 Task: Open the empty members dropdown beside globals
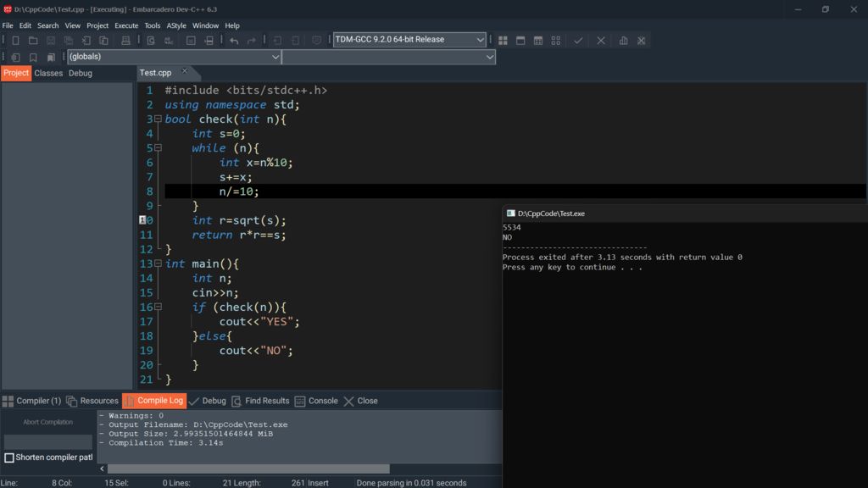pos(388,57)
